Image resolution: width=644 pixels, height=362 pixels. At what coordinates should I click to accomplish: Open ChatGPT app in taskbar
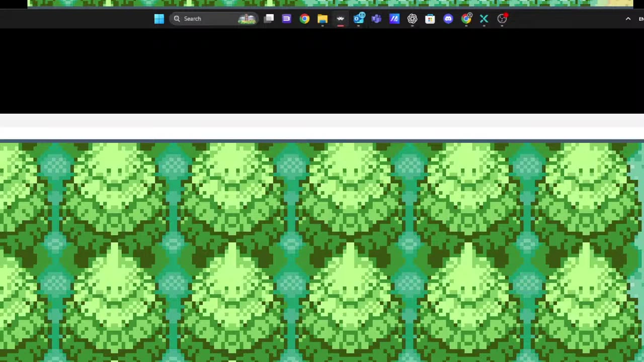pos(412,19)
